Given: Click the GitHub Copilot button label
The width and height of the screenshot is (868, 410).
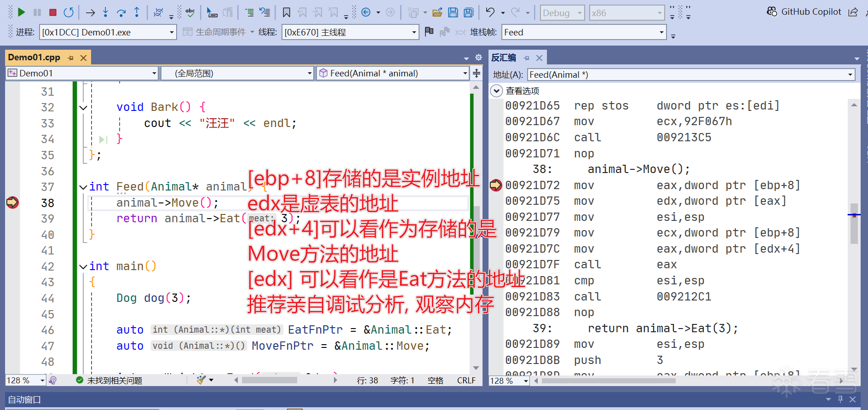Looking at the screenshot, I should click(x=811, y=12).
